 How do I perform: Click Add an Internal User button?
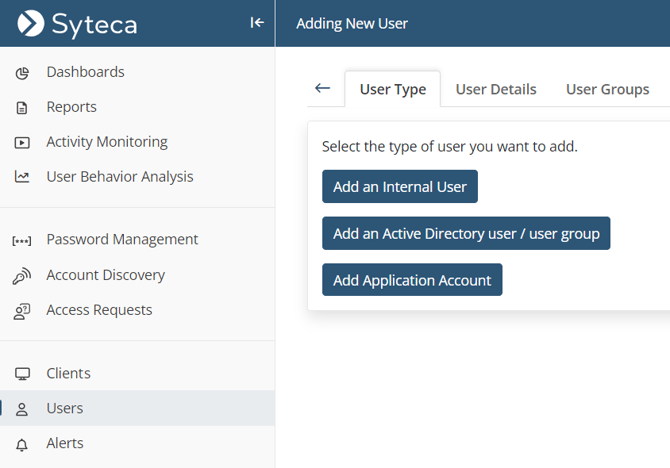pos(400,187)
